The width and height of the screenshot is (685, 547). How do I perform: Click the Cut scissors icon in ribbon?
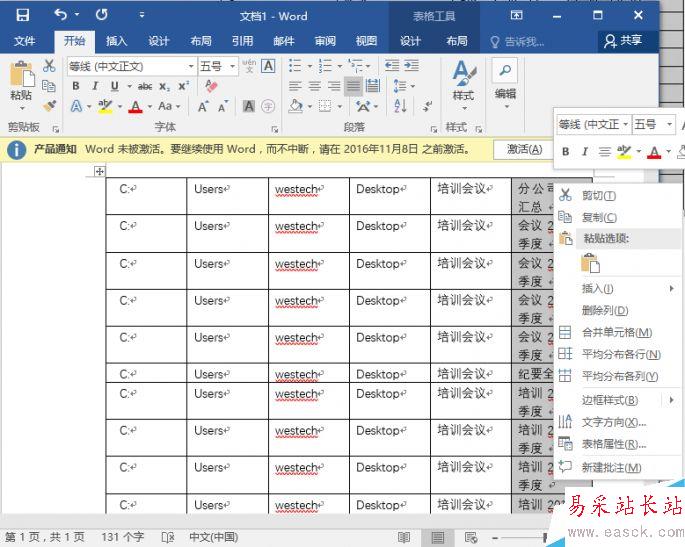click(49, 66)
